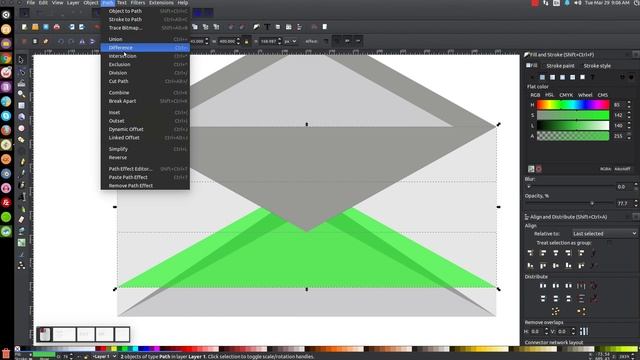Open the px units dropdown

click(x=290, y=41)
